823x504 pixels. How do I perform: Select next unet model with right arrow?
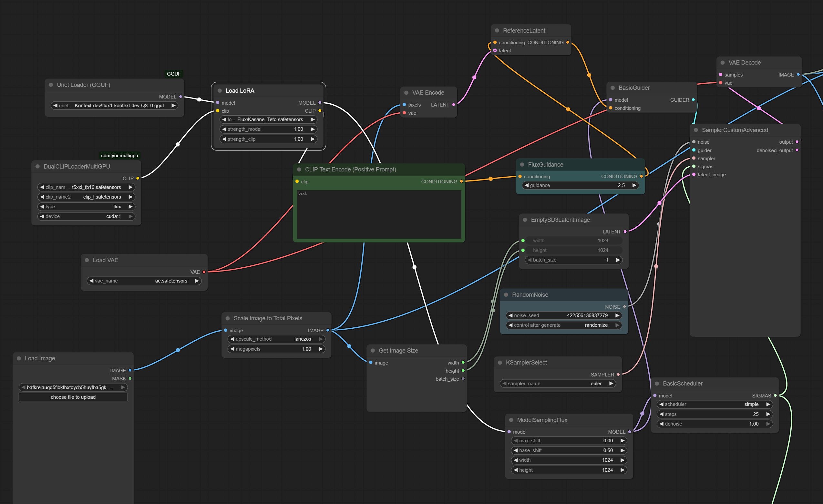[x=173, y=105]
